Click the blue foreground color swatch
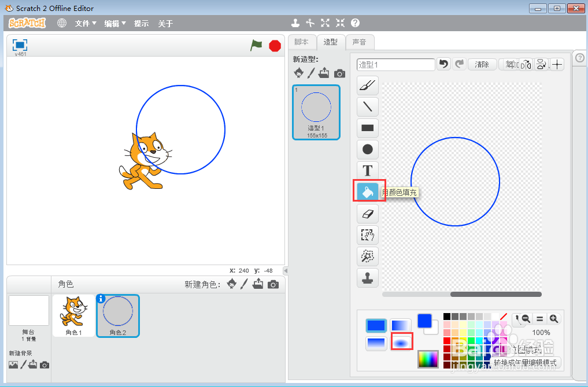 point(424,321)
